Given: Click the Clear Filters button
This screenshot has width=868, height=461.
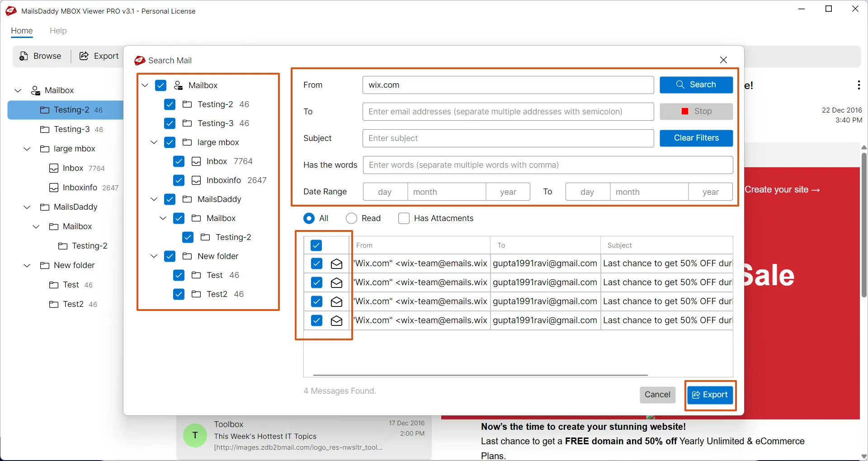Looking at the screenshot, I should coord(696,138).
